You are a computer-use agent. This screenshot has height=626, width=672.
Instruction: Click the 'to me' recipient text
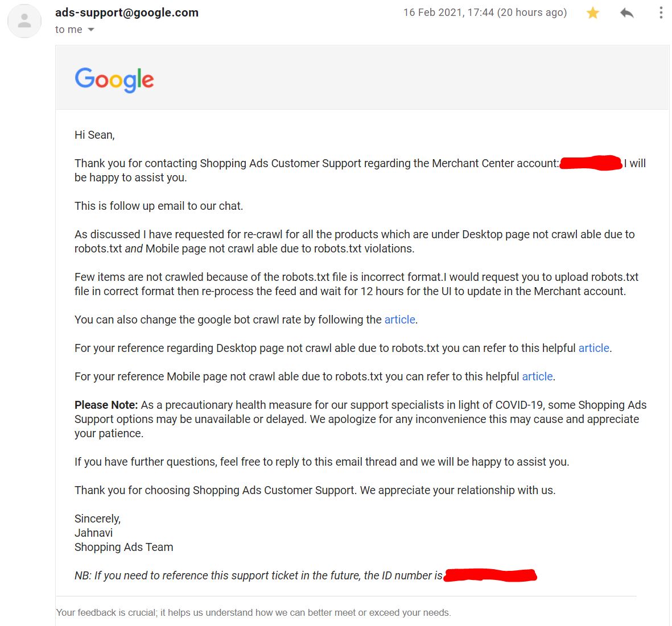point(69,30)
